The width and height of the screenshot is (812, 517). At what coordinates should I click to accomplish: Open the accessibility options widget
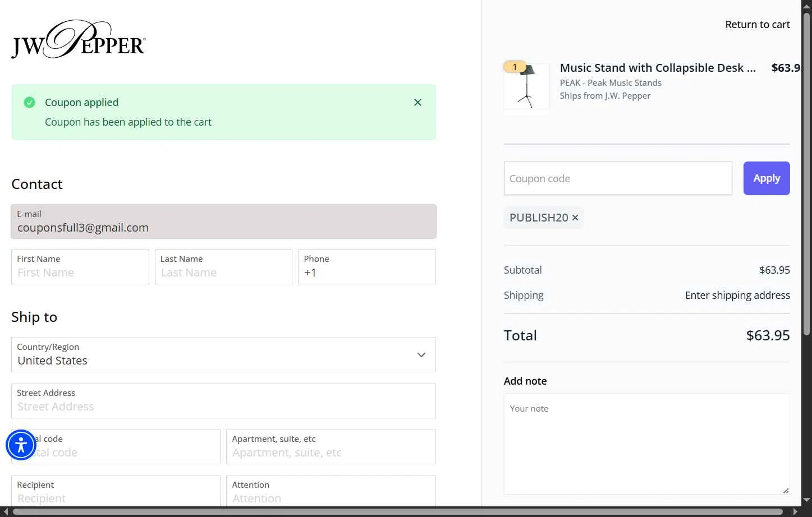(x=21, y=445)
